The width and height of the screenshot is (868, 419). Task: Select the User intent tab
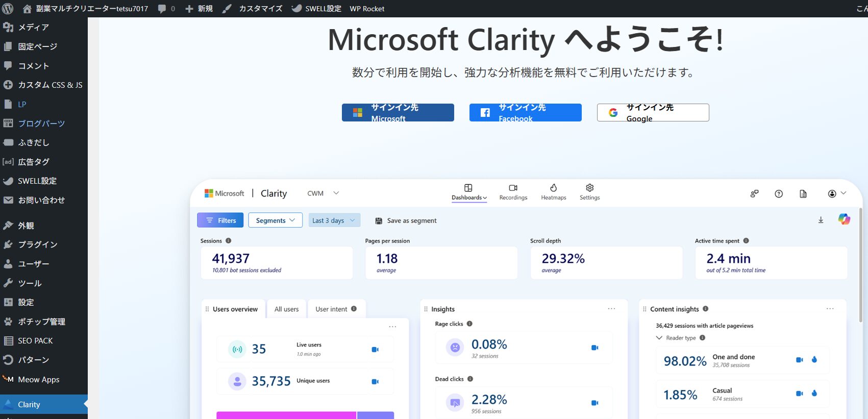[336, 309]
